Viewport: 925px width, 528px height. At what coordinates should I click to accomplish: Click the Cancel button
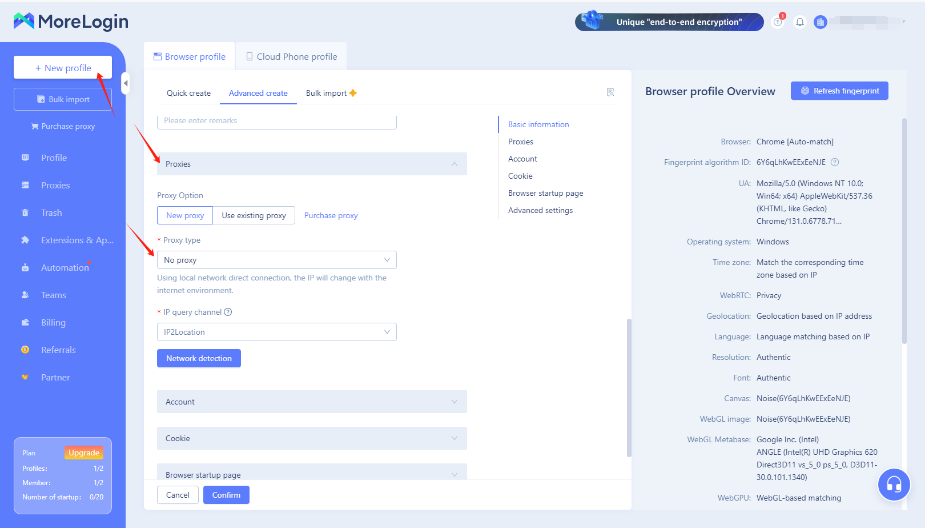point(178,495)
